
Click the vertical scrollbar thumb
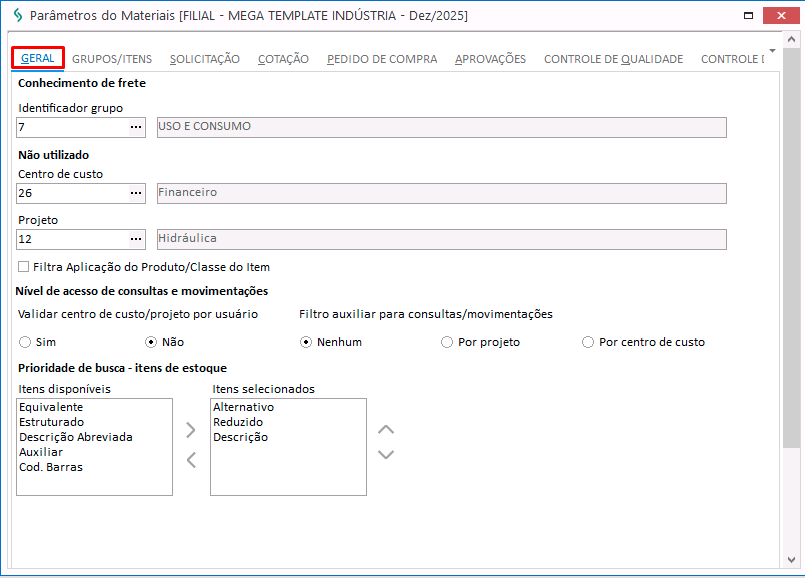pos(791,248)
